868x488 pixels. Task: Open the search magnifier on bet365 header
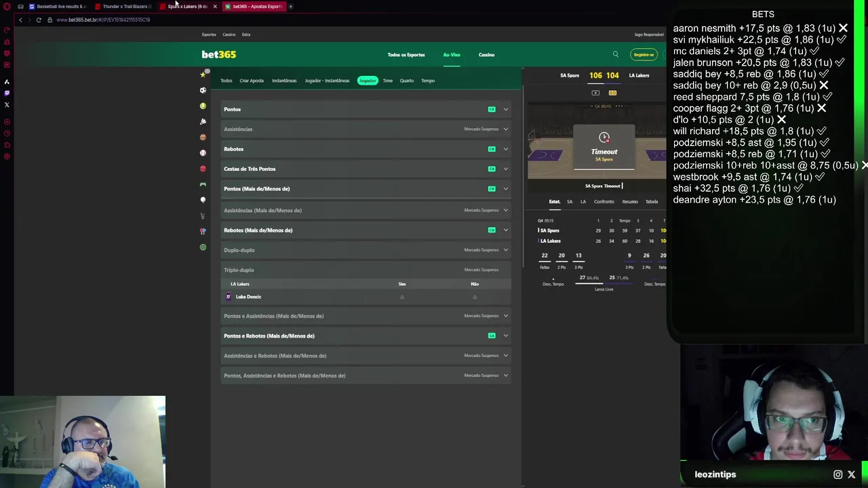tap(616, 54)
